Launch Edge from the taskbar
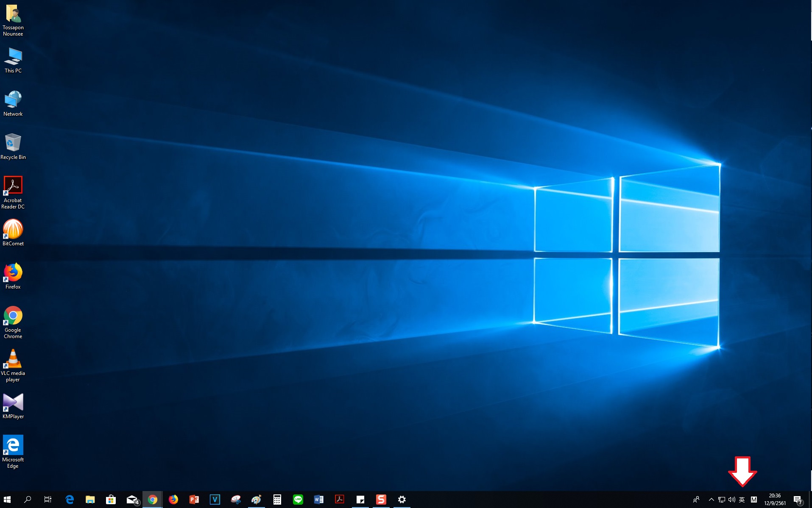812x508 pixels. [70, 500]
